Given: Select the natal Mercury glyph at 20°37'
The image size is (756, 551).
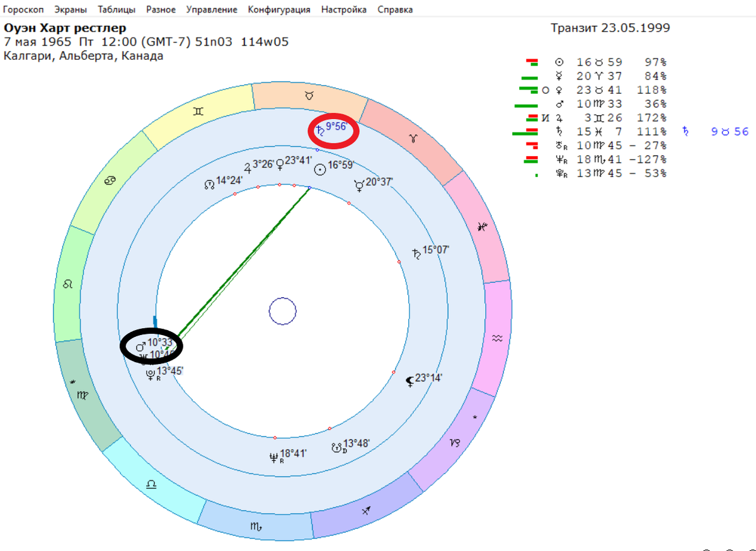Looking at the screenshot, I should (358, 185).
